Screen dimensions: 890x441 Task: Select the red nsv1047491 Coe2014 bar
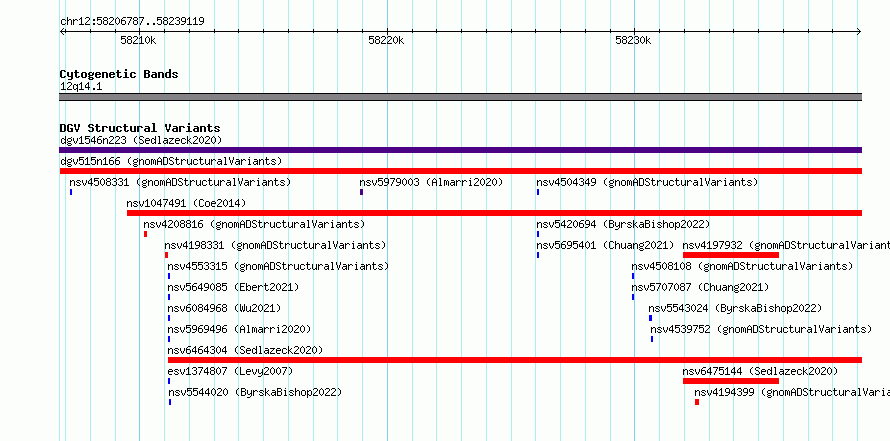pos(494,213)
